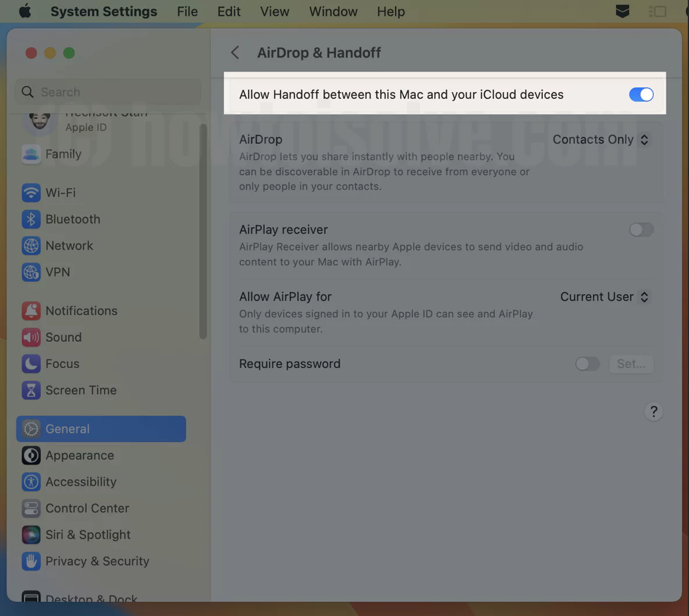Click the sidebar scrollbar
Image resolution: width=689 pixels, height=616 pixels.
pos(203,231)
